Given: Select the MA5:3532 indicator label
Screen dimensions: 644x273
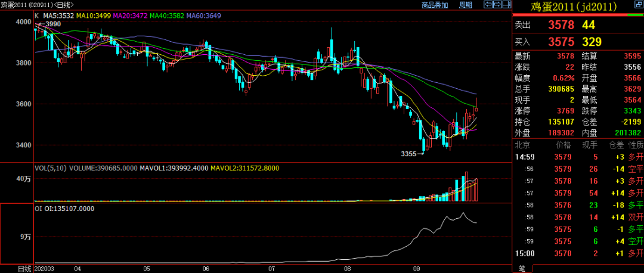Looking at the screenshot, I should coord(58,16).
